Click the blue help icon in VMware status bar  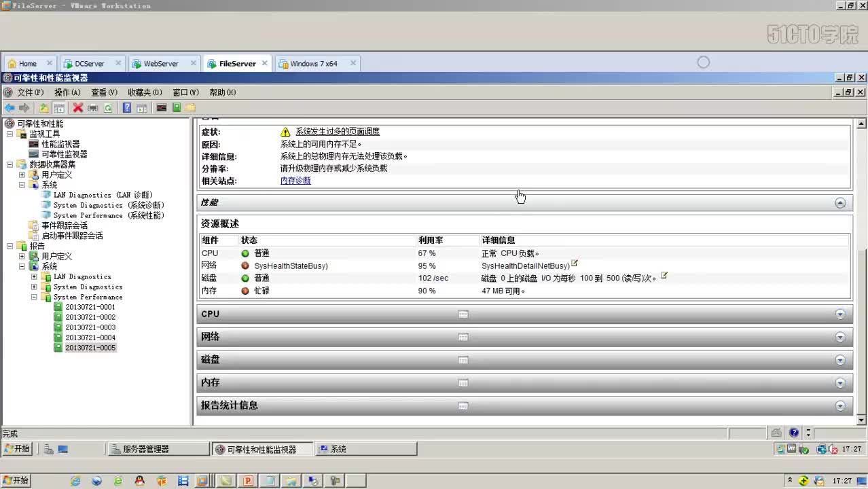(794, 433)
